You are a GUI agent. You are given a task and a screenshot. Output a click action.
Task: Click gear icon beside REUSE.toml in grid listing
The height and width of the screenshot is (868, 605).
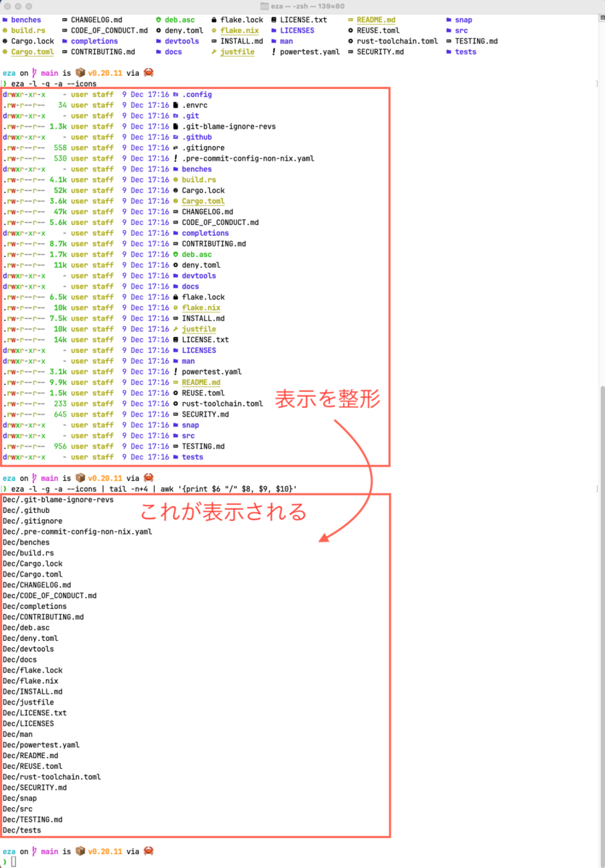pyautogui.click(x=350, y=31)
